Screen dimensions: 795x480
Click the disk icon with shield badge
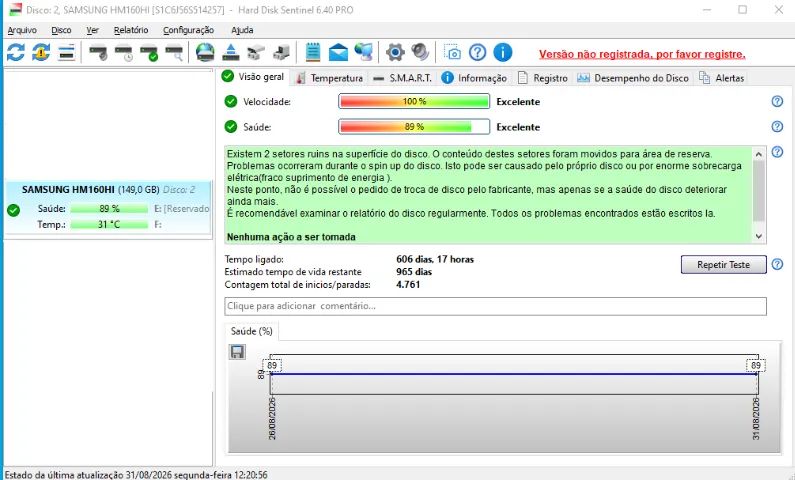pos(98,52)
